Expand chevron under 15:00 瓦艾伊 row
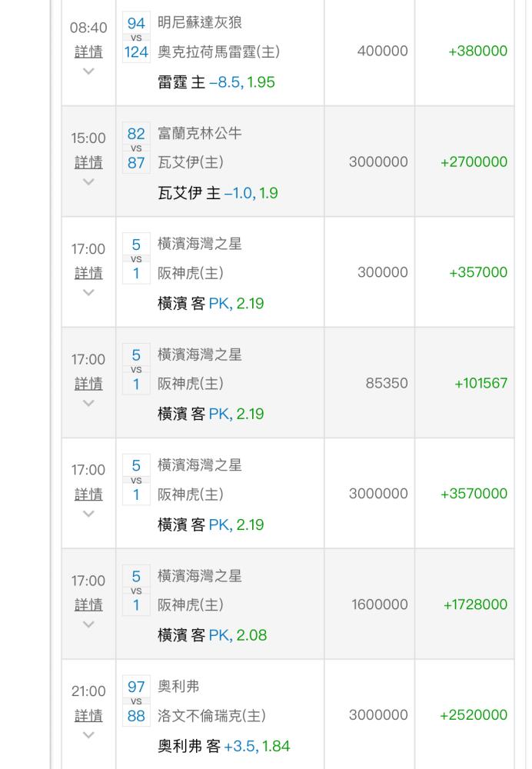The height and width of the screenshot is (769, 532). 88,182
